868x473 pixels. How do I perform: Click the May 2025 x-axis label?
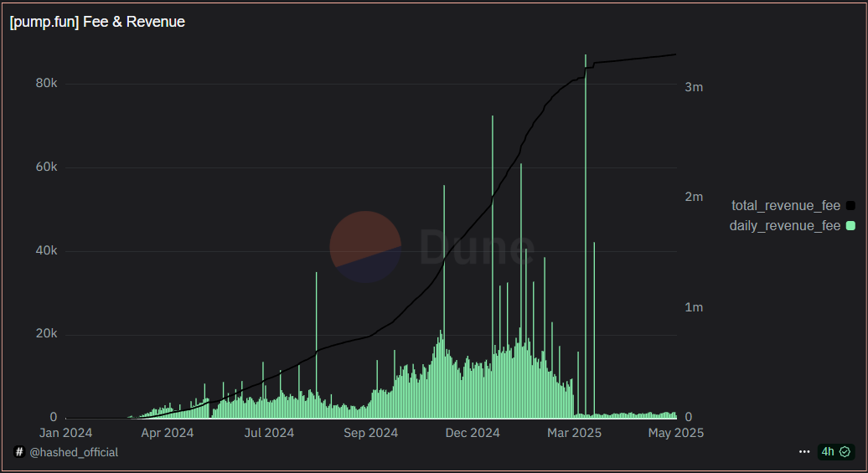tap(676, 433)
